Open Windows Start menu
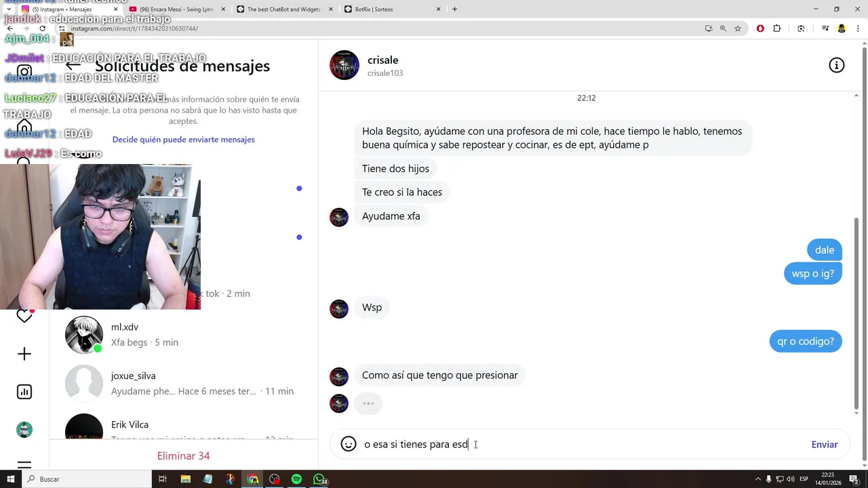868x488 pixels. tap(10, 479)
